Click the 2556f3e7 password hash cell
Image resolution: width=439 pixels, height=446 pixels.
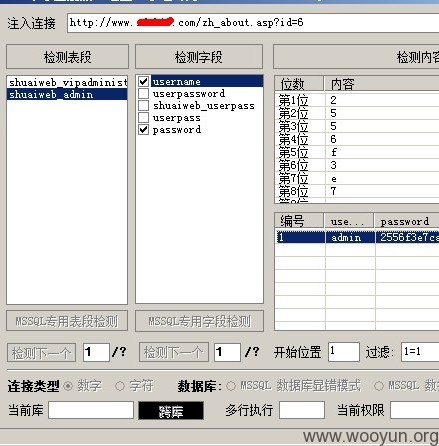(407, 237)
